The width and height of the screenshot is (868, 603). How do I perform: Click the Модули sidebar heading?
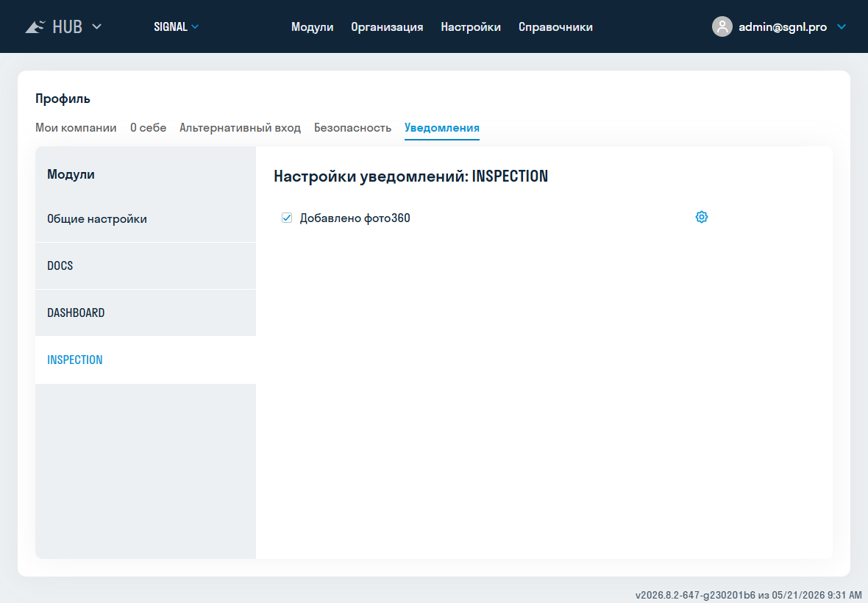click(x=71, y=174)
